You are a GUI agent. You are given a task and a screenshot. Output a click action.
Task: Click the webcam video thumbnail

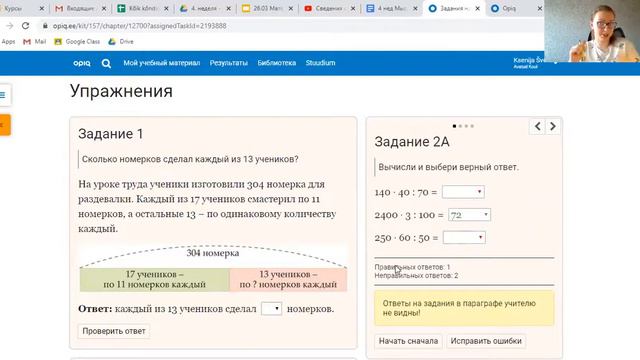592,31
